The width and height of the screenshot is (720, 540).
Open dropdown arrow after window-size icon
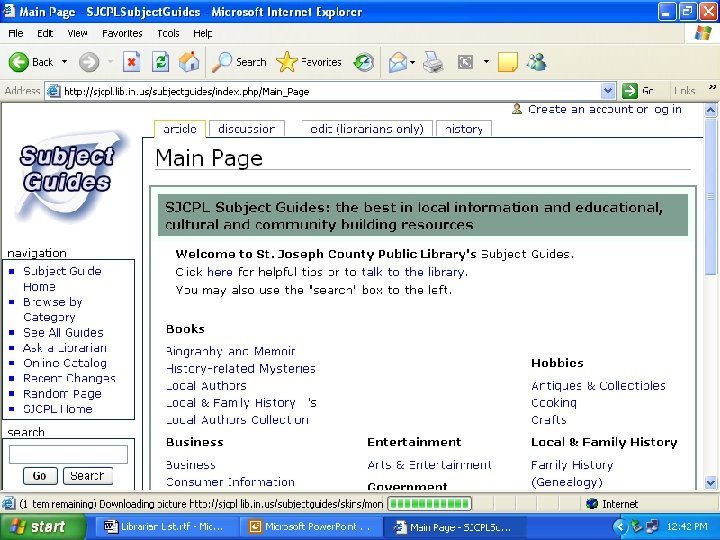coord(486,62)
